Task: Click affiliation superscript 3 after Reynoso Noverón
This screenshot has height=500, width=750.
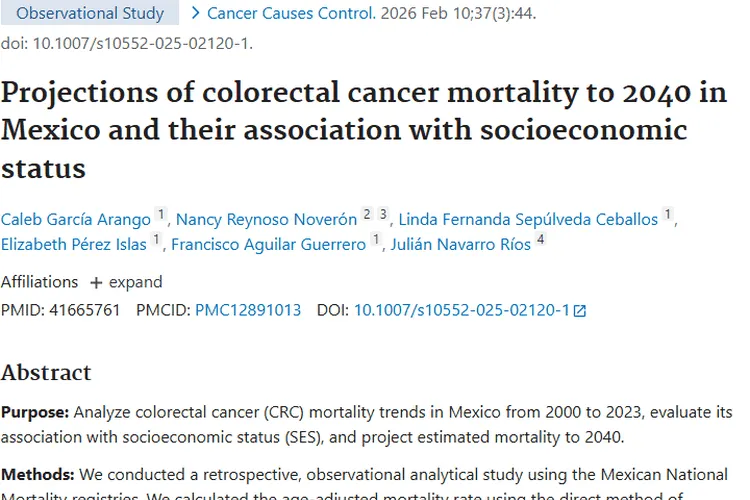Action: (x=383, y=215)
